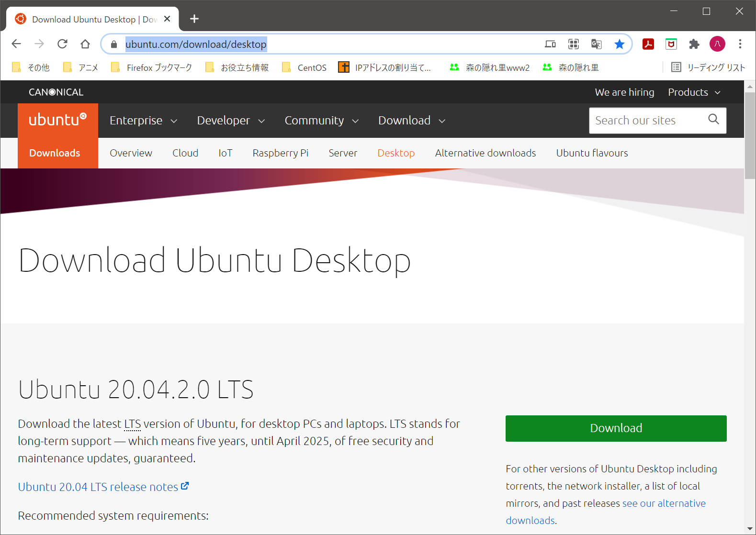The width and height of the screenshot is (756, 535).
Task: Go back to the previous page
Action: pyautogui.click(x=16, y=44)
